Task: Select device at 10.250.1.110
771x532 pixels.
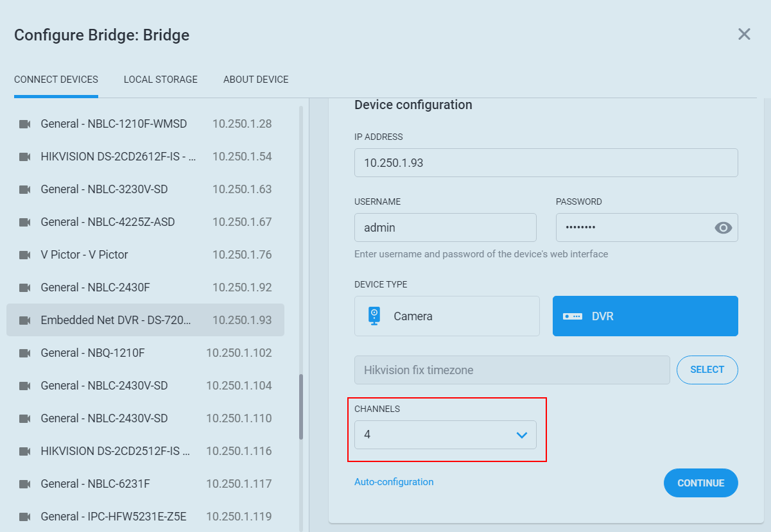Action: [x=145, y=418]
